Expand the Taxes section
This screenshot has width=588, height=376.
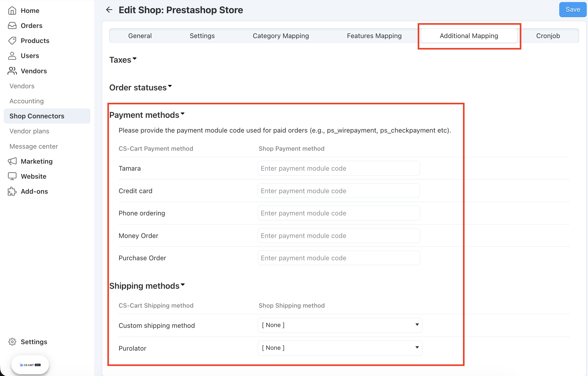(x=123, y=60)
